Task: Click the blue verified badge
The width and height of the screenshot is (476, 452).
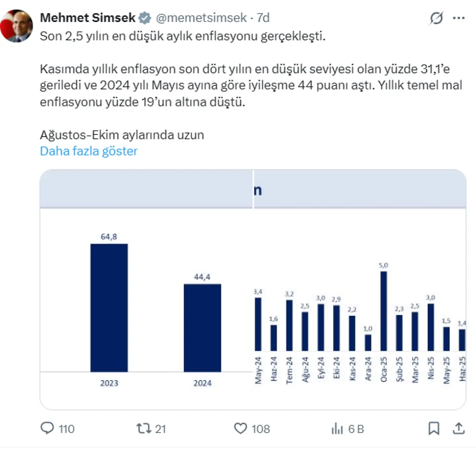Action: click(x=145, y=17)
